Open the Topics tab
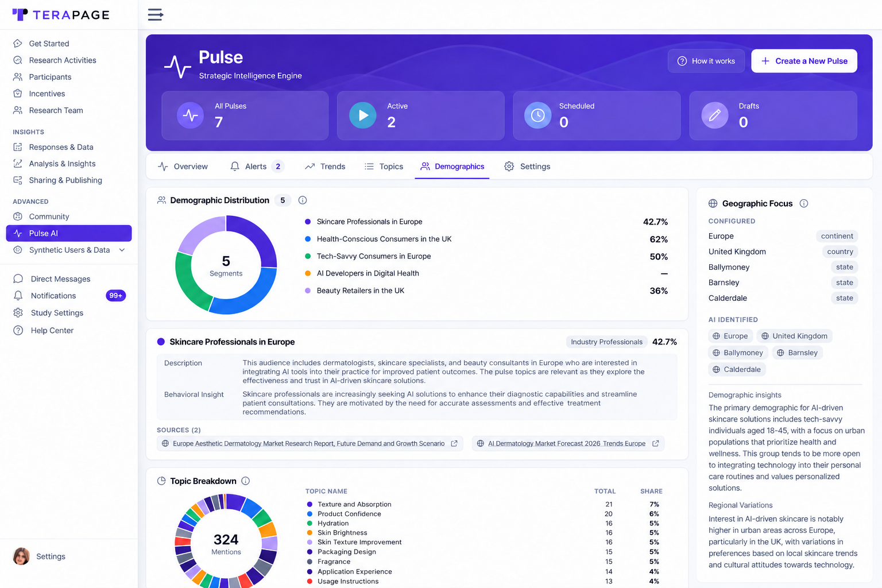The image size is (882, 588). (x=384, y=167)
